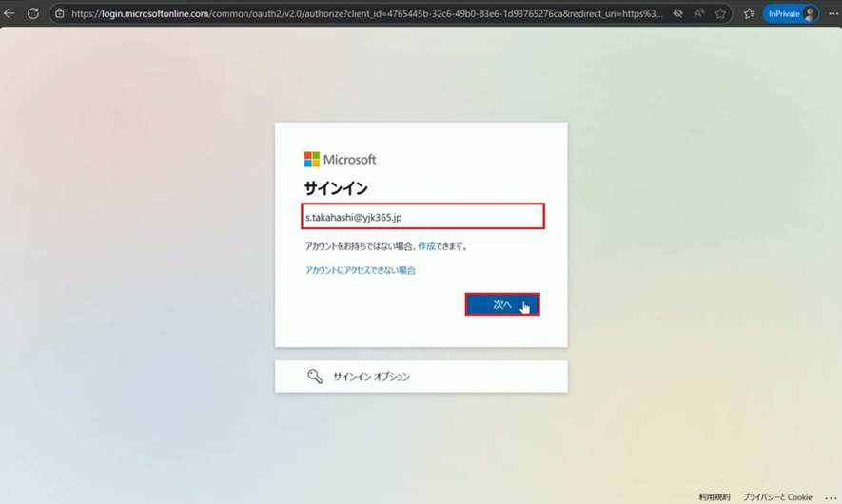Select サインイン オプション (sign-in options)

371,377
